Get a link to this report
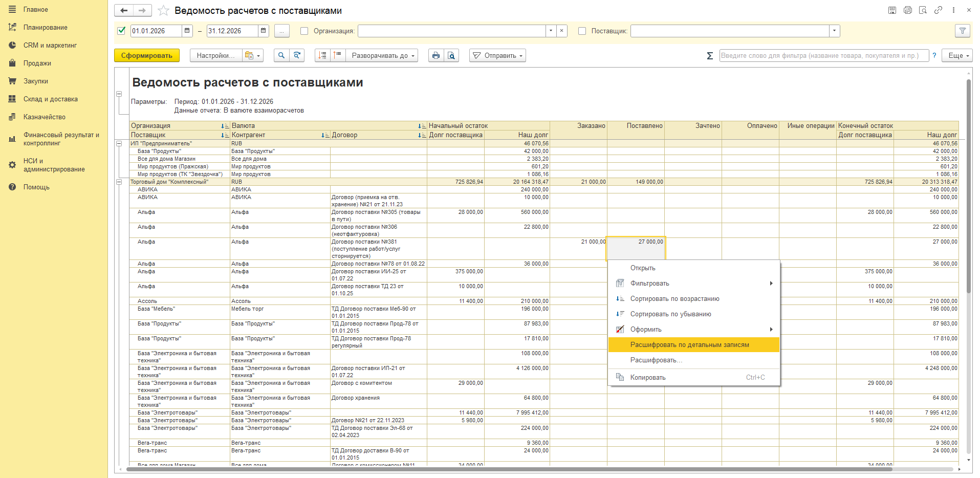The image size is (980, 478). (938, 10)
